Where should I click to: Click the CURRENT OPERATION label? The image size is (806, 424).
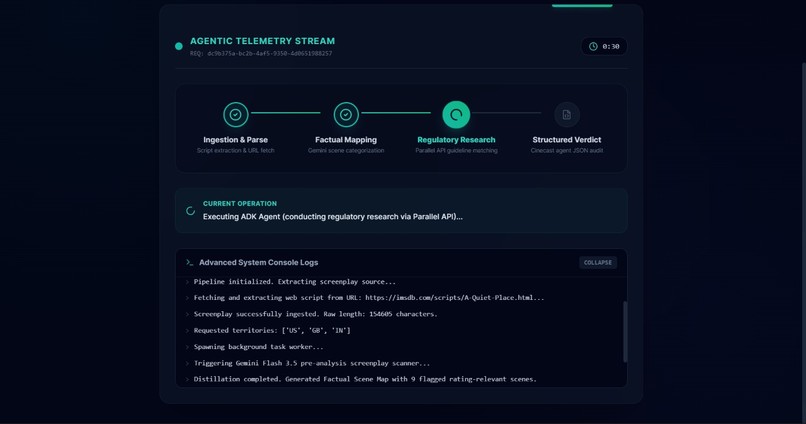[240, 204]
